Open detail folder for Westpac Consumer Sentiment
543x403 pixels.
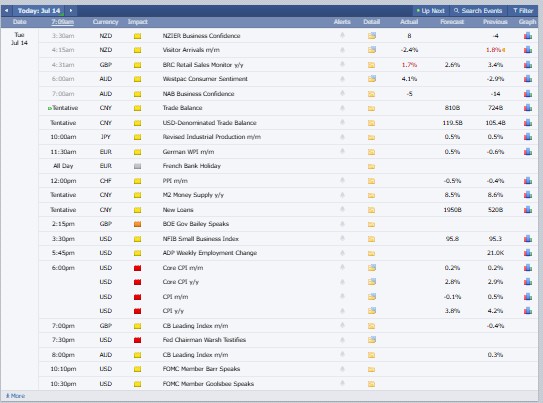click(372, 79)
